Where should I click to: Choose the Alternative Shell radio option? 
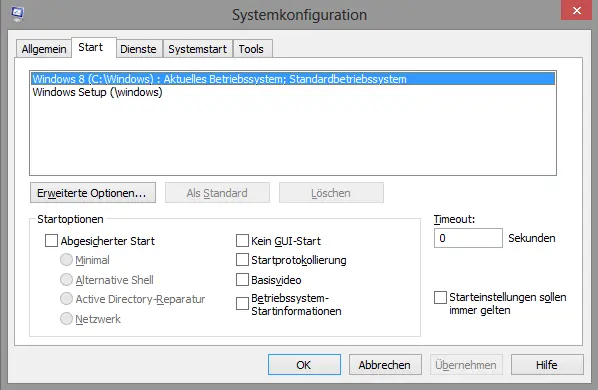[x=66, y=279]
